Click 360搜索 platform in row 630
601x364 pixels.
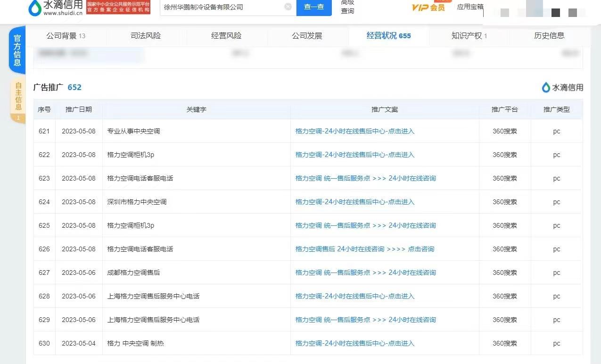[x=505, y=343]
